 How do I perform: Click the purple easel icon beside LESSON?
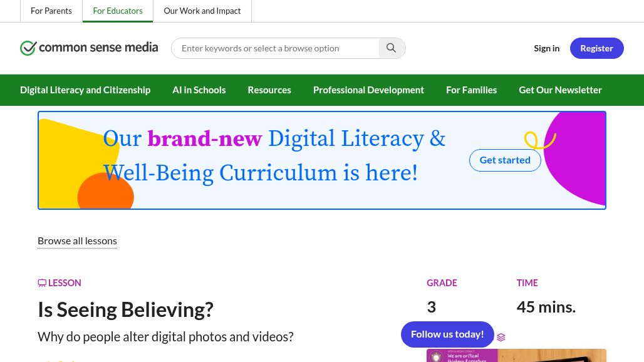click(42, 282)
